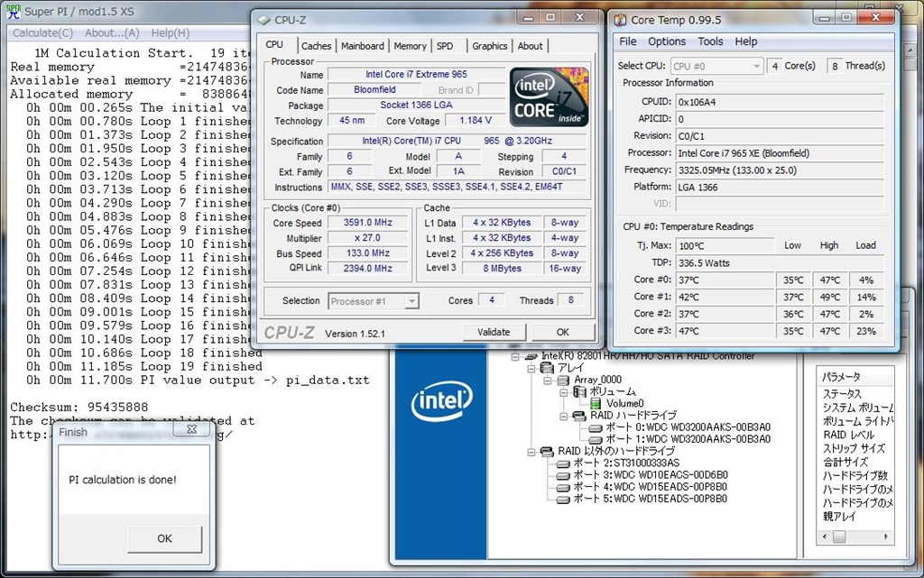Click OK button in CPU-Z

[563, 332]
